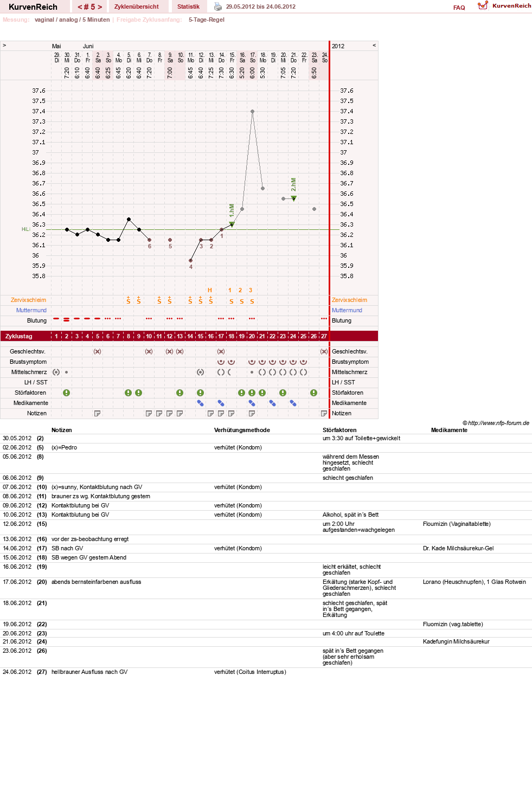Select the note 'vor der zs-beobachtung erregt'
The height and width of the screenshot is (810, 532).
[90, 539]
